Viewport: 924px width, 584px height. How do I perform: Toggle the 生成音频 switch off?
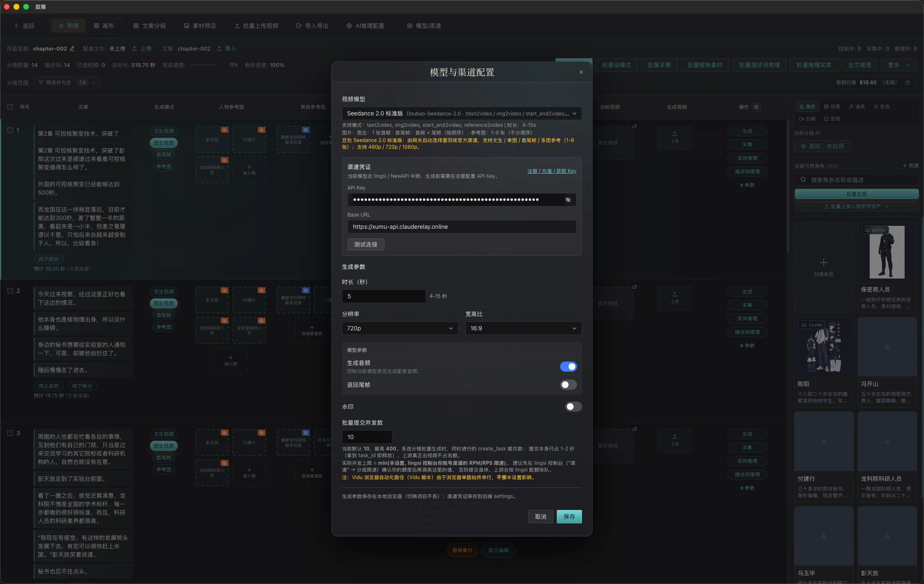[x=568, y=367]
